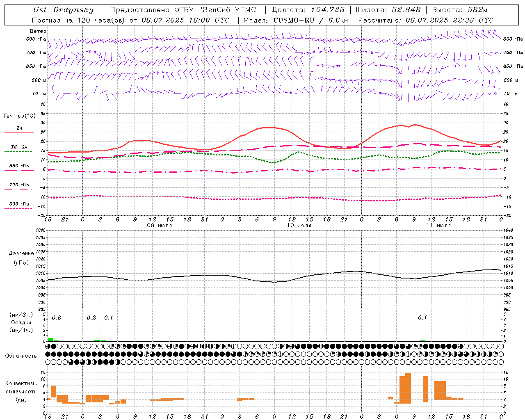Click the 0.6 precipitation amount value

(56, 318)
